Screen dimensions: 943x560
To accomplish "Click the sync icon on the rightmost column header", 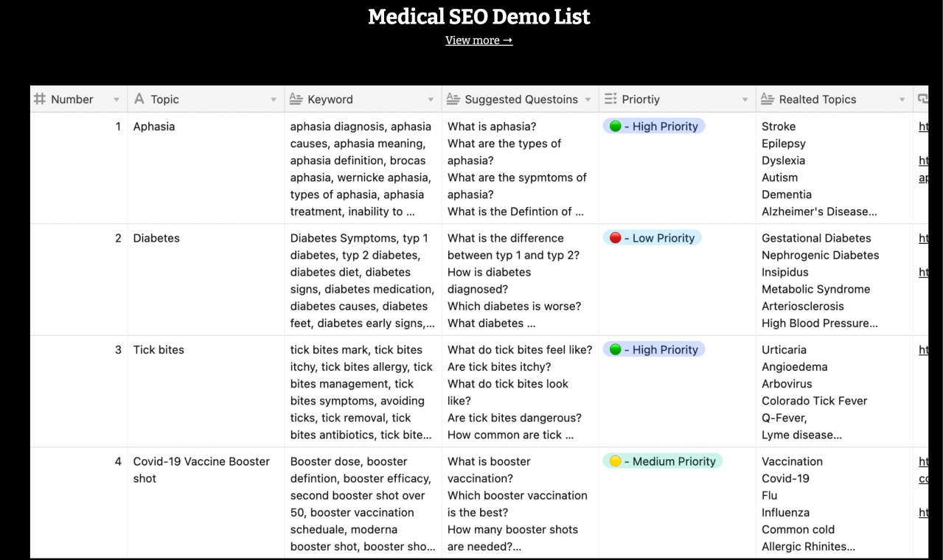I will click(x=924, y=99).
